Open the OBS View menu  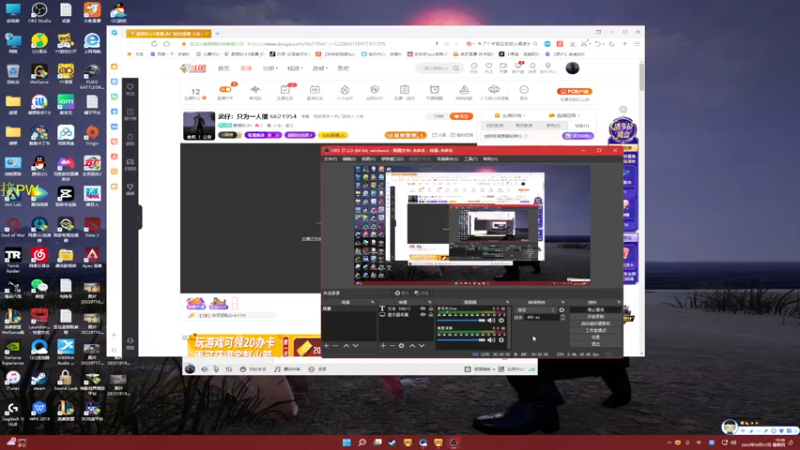pos(368,159)
